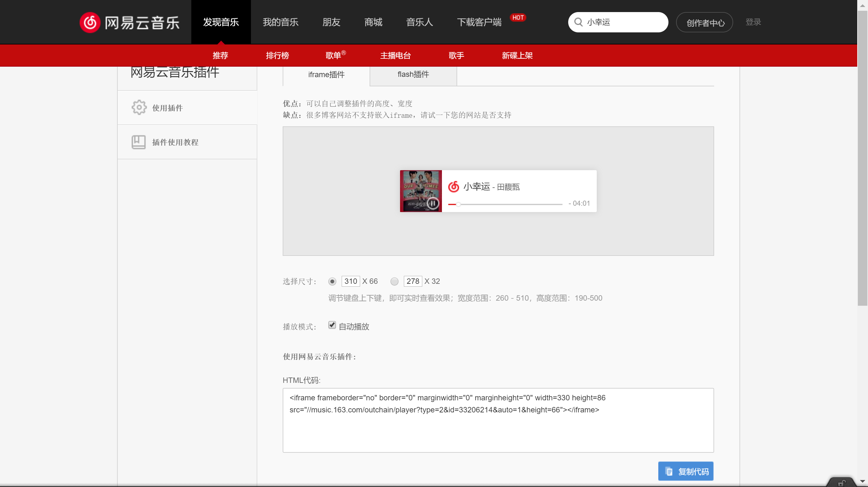Click the song title 小幸运 in the player
This screenshot has height=487, width=868.
[x=477, y=186]
